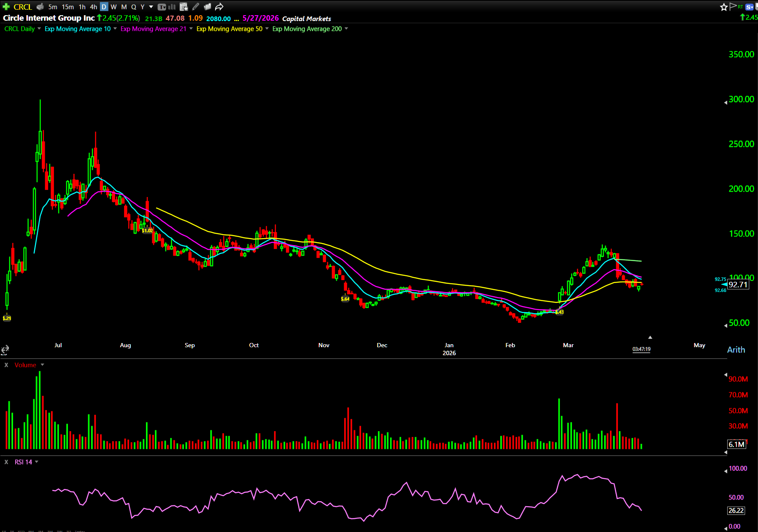Add CRCL to favorites with star
The width and height of the screenshot is (758, 532).
[x=723, y=7]
